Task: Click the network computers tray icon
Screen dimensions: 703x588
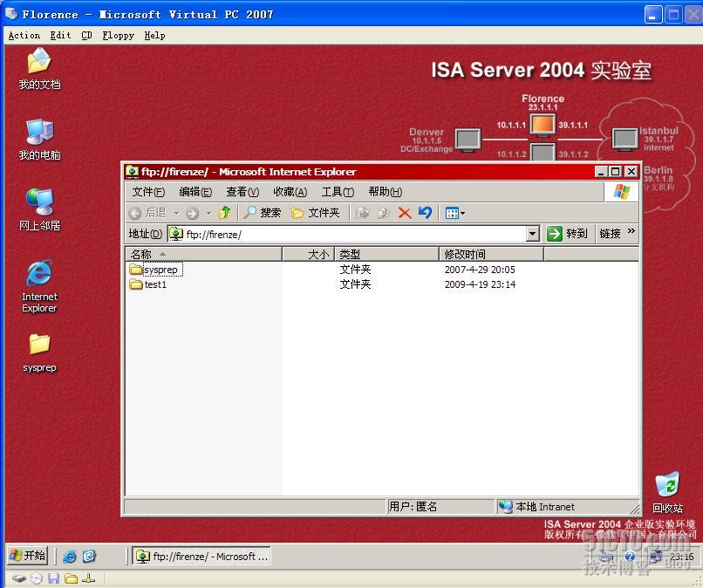Action: [656, 557]
